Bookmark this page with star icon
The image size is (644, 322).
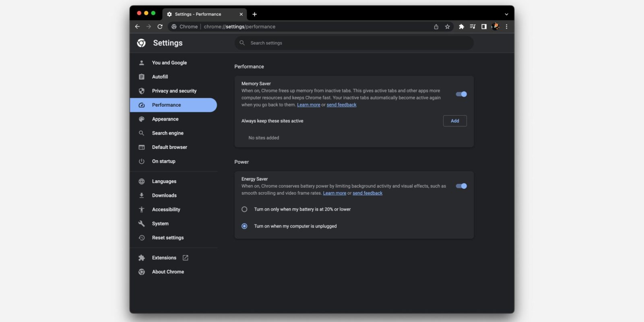click(x=447, y=27)
